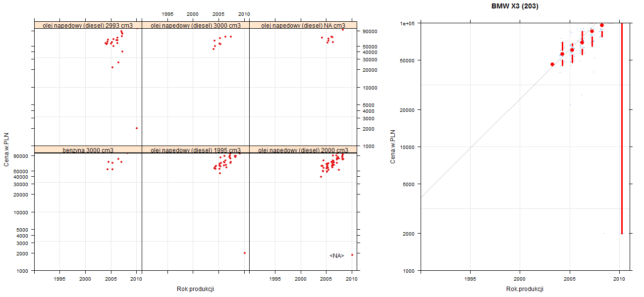
Task: Select the strip label benzyna 3000 cm3
Action: coord(88,149)
